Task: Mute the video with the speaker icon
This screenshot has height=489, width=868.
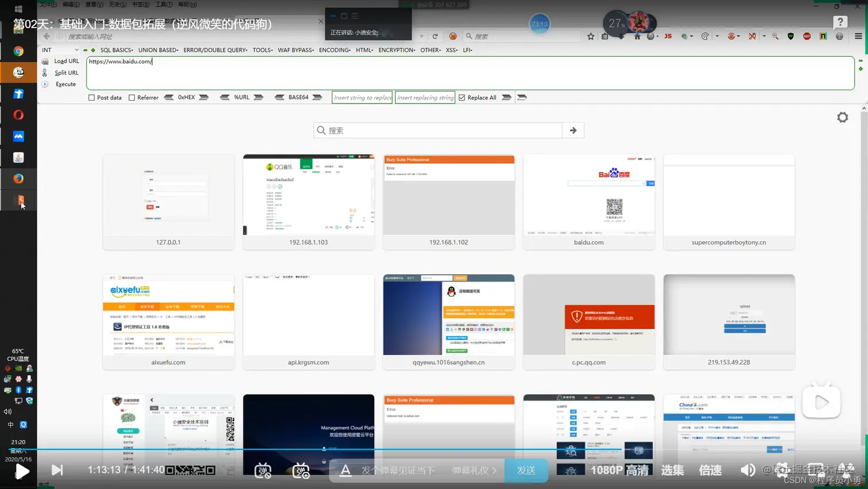Action: (747, 470)
